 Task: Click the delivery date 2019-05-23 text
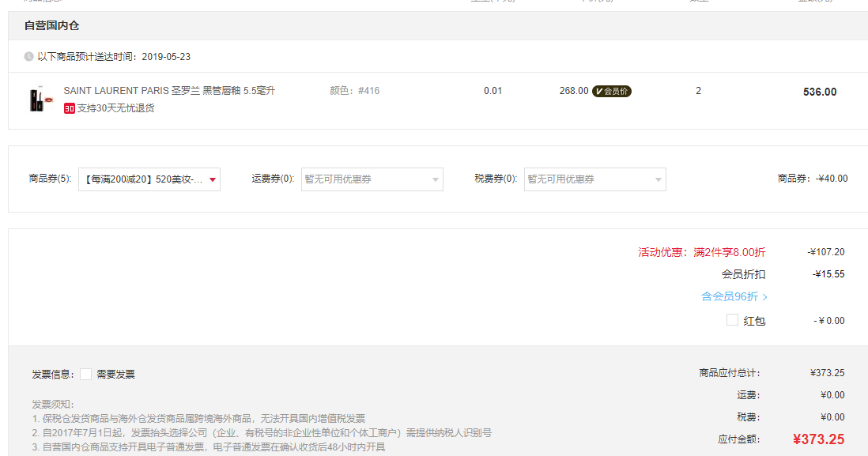point(166,57)
